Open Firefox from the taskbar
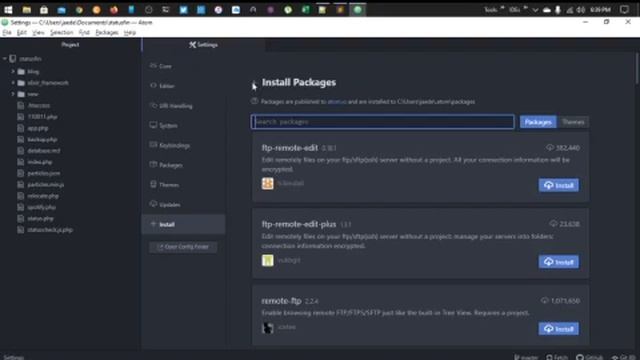The height and width of the screenshot is (360, 640). pos(114,10)
